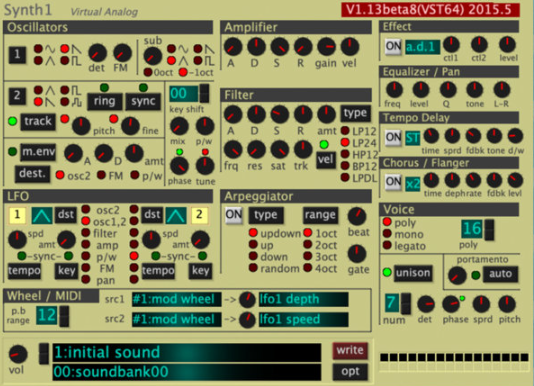Select the a.d.1 effect type display
The width and height of the screenshot is (534, 386).
point(422,47)
